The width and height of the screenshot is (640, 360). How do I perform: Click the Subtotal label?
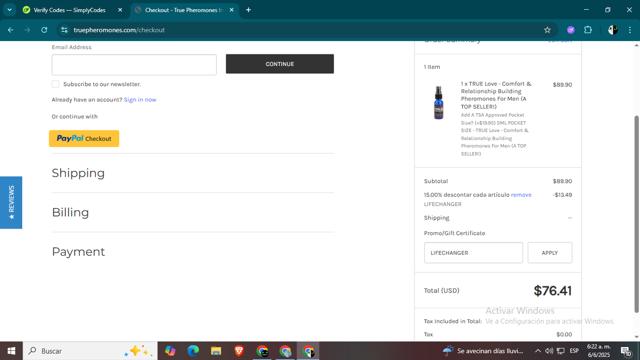pos(436,181)
